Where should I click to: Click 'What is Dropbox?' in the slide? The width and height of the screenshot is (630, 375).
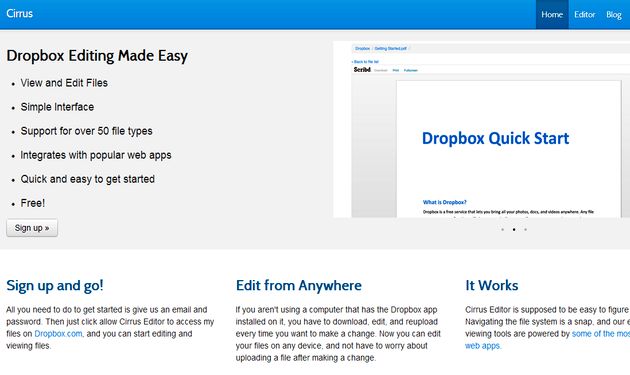[444, 202]
